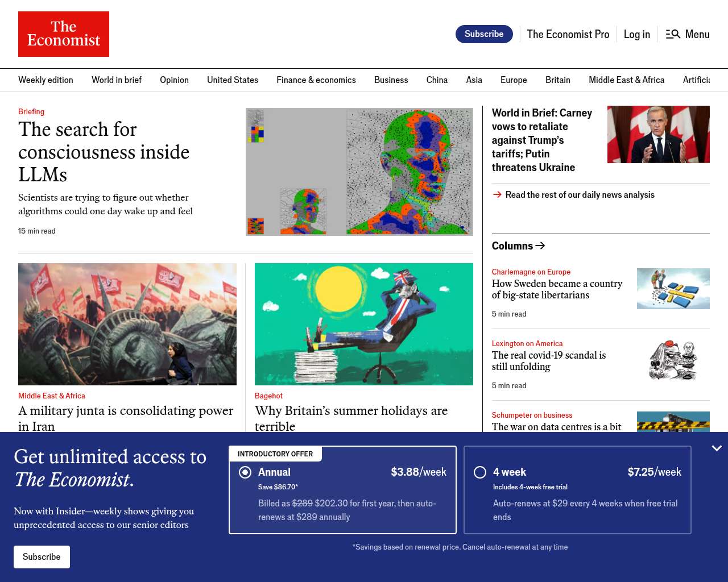Screen dimensions: 728x582
Task: Click the 'INTRODUCTORY OFFER' badge
Action: [275, 454]
